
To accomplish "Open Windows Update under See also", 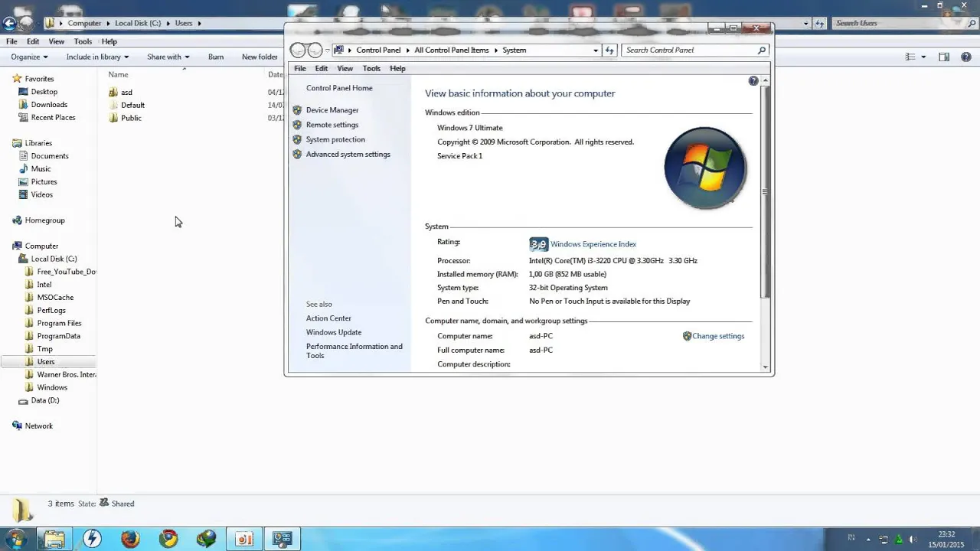I will click(334, 332).
